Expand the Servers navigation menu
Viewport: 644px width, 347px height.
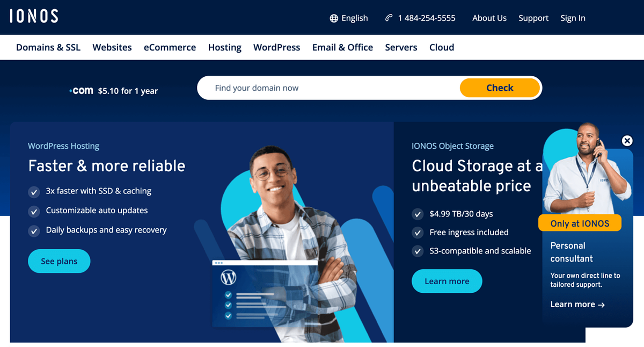(401, 47)
